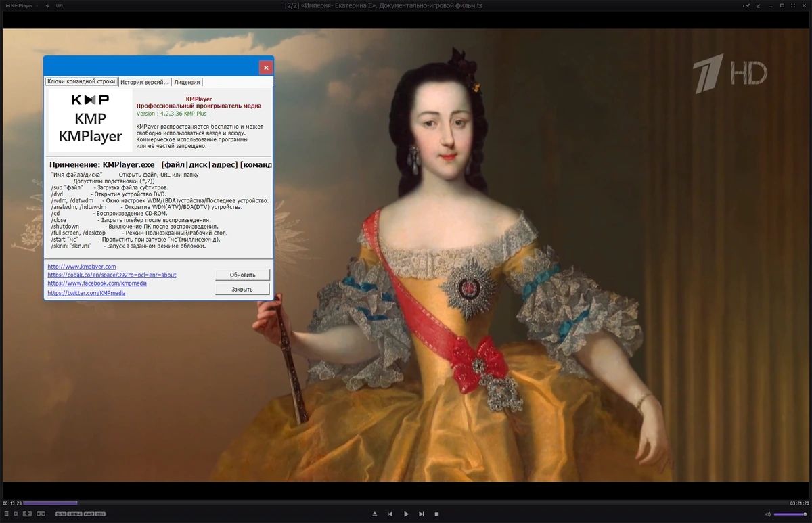Stop playback with the stop button
Screen dimensions: 812x523
pyautogui.click(x=437, y=514)
